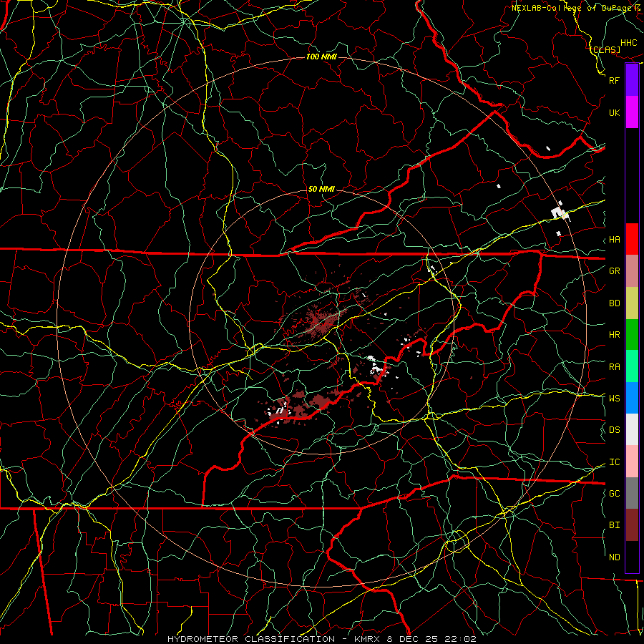Screen dimensions: 644x644
Task: Click the light pink IC color swatch
Action: (x=632, y=462)
